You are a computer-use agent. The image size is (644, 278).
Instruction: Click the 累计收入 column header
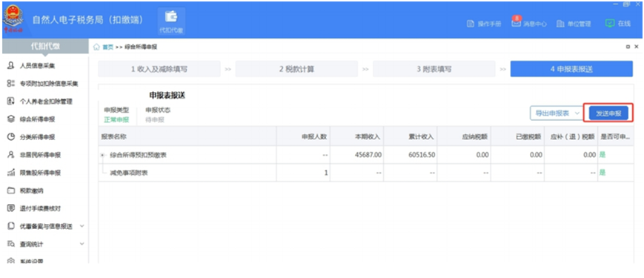(x=411, y=136)
